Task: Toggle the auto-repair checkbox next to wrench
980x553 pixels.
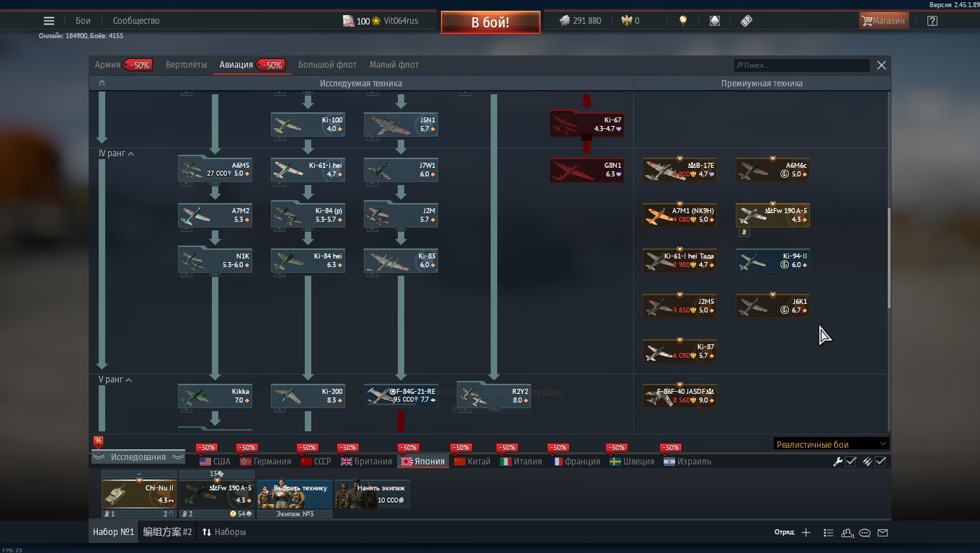Action: coord(851,462)
